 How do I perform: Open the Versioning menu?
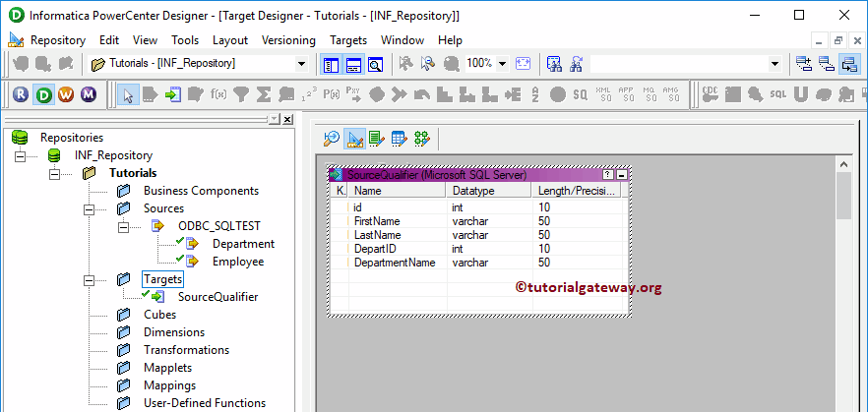coord(288,40)
